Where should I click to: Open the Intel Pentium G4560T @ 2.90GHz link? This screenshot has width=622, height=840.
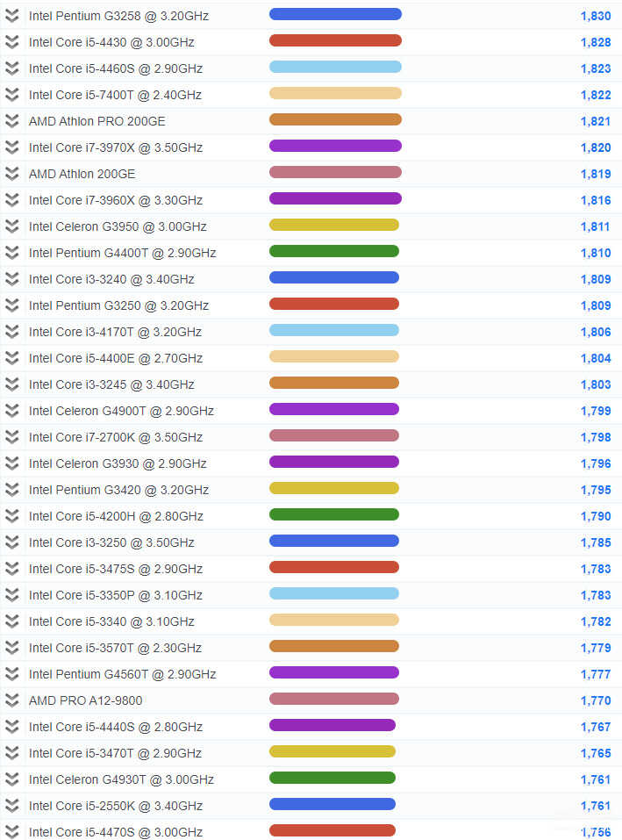coord(123,674)
